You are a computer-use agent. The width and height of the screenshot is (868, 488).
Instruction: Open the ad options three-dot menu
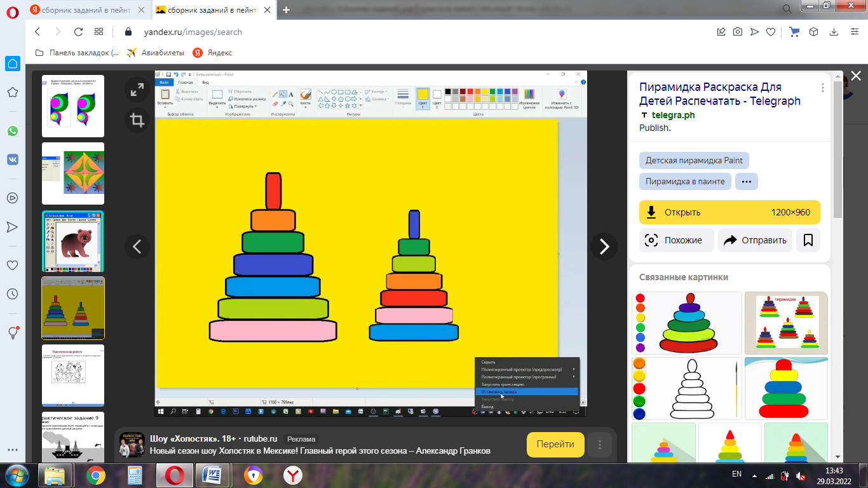[599, 445]
